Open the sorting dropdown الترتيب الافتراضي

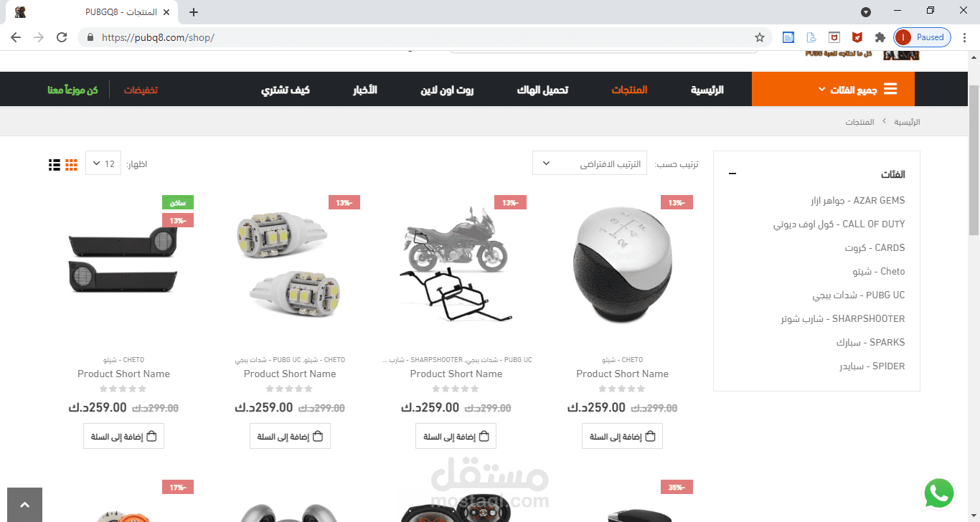click(590, 163)
